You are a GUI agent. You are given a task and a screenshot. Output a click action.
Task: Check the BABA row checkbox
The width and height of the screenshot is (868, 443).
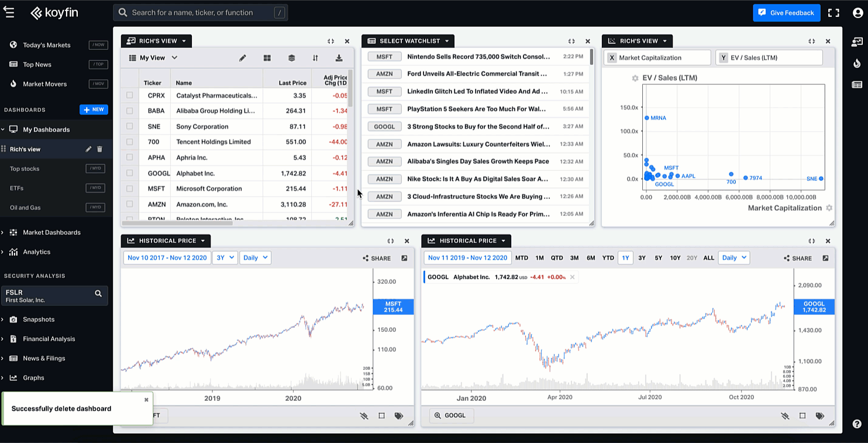[129, 111]
